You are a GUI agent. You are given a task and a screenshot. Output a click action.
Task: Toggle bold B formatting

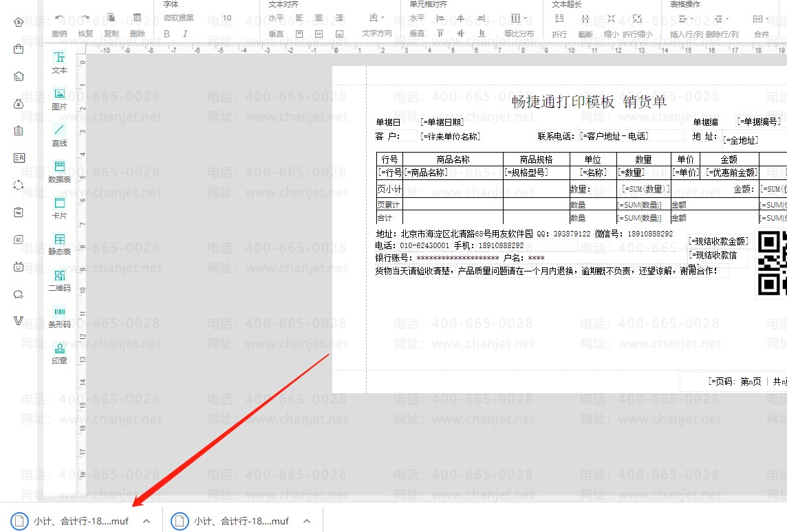click(x=166, y=34)
